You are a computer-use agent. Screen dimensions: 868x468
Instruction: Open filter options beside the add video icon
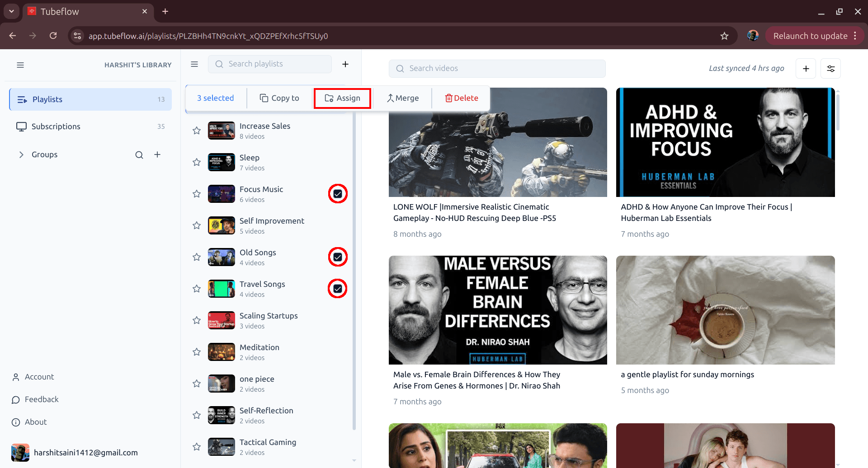[831, 68]
